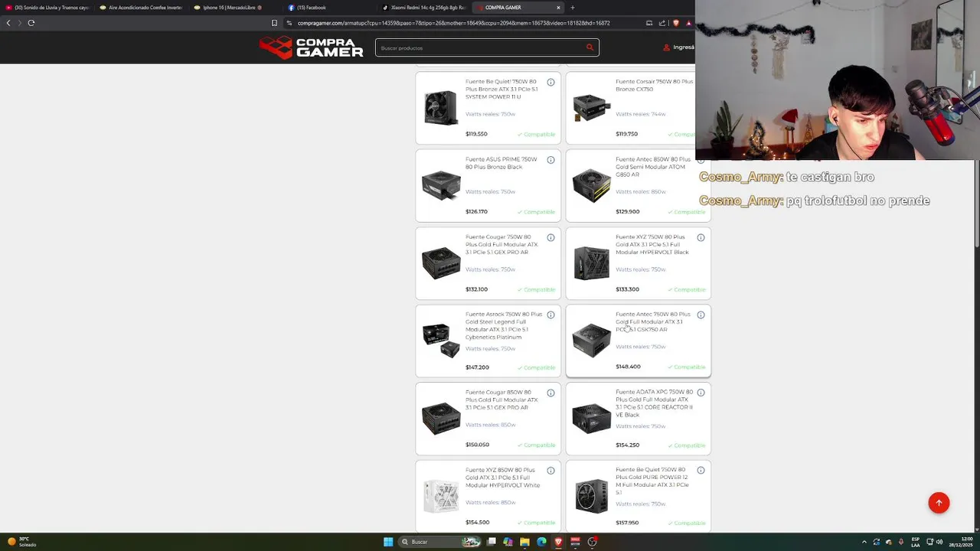980x551 pixels.
Task: Click the $154.250 price
Action: coord(627,445)
